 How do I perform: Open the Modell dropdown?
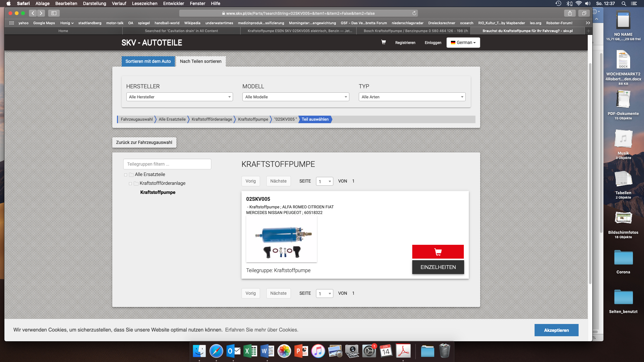(x=296, y=97)
